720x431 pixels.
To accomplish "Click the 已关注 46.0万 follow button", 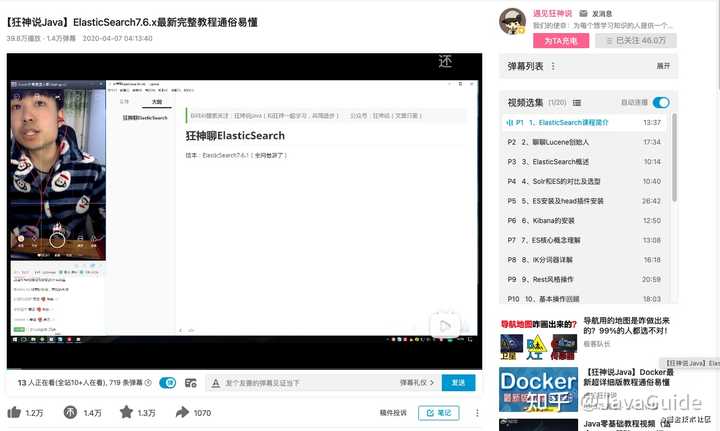I will pos(636,41).
